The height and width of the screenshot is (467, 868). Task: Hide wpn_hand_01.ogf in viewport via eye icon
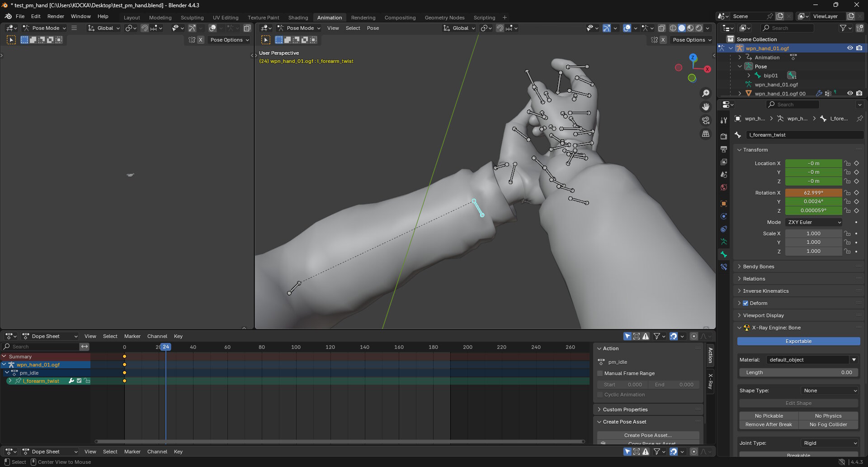tap(850, 48)
